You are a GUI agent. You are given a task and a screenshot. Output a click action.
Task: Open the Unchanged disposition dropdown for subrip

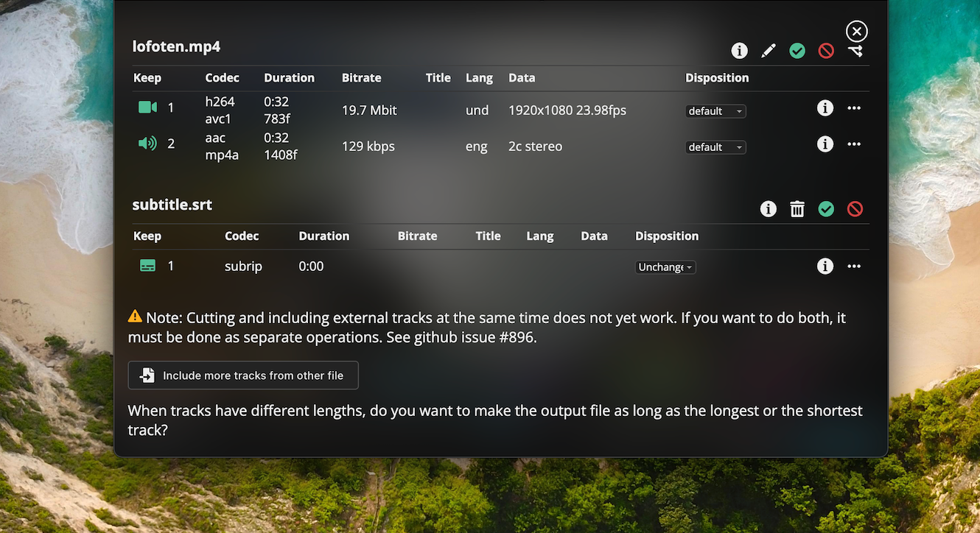tap(665, 266)
